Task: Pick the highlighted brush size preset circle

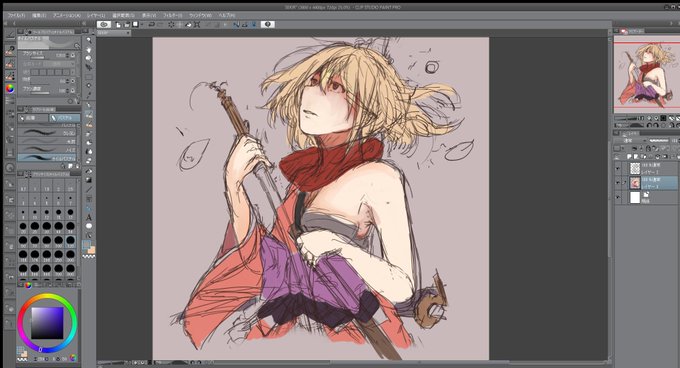Action: [x=70, y=240]
